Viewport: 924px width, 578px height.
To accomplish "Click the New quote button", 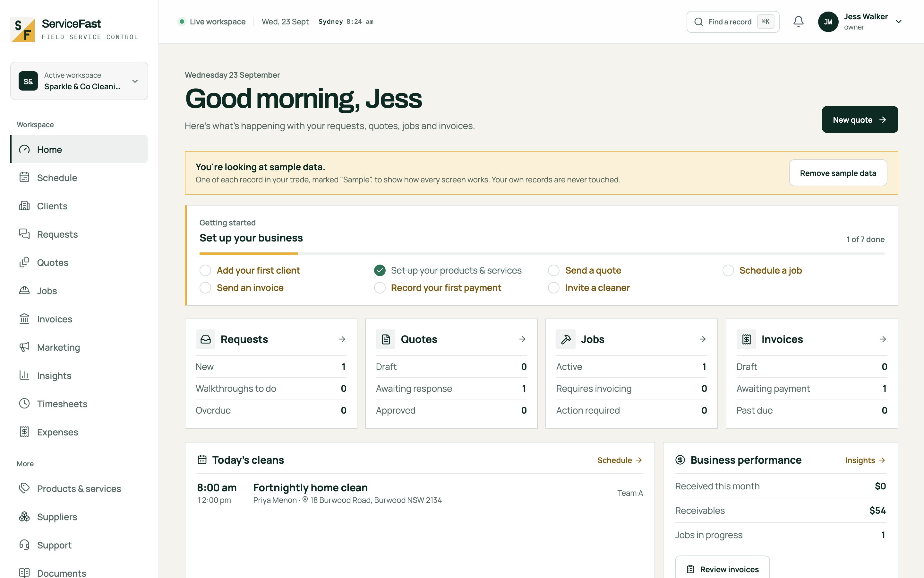I will click(860, 120).
